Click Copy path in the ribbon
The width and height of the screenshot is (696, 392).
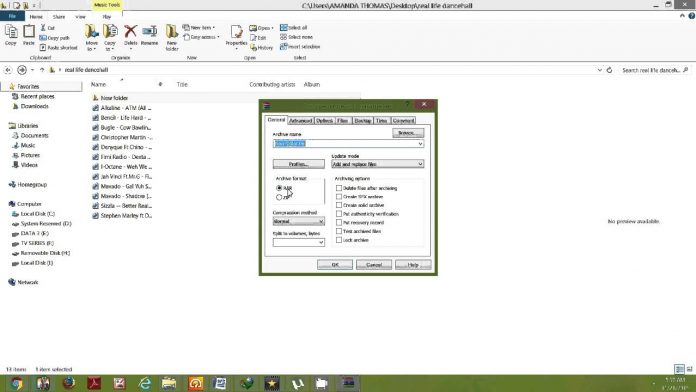55,38
